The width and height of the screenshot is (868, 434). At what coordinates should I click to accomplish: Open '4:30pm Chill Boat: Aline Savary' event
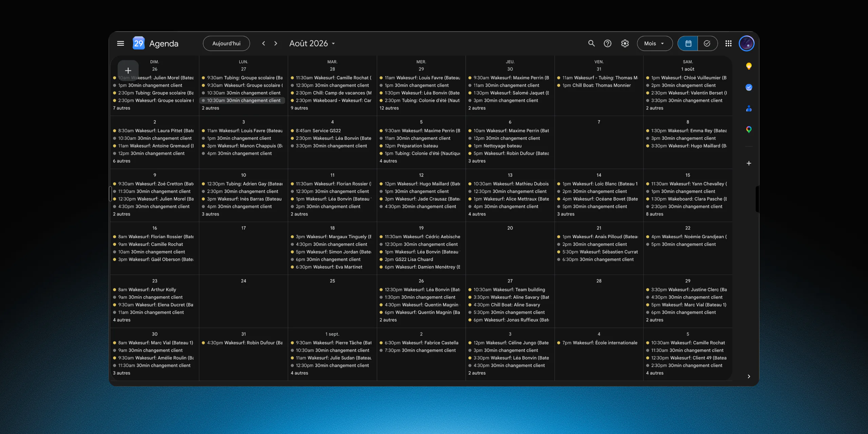pyautogui.click(x=509, y=305)
